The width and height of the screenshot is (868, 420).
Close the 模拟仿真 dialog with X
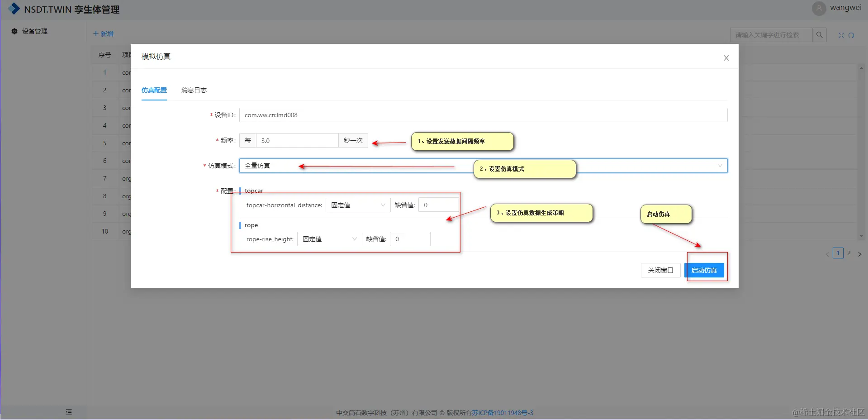tap(726, 58)
